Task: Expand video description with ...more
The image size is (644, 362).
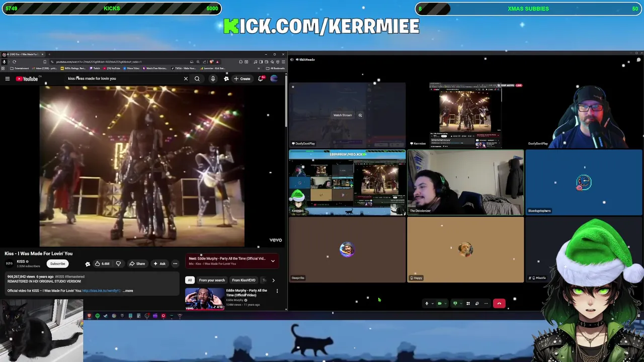Action: click(x=128, y=291)
